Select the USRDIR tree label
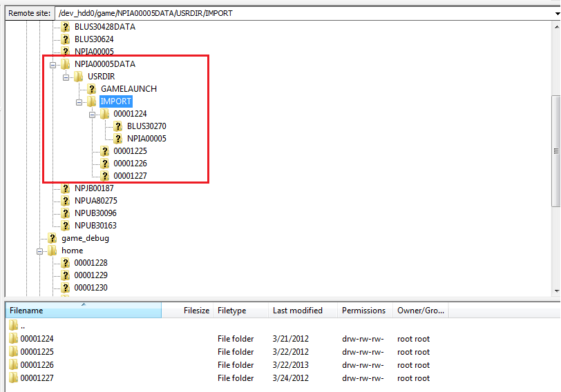This screenshot has height=392, width=561. (x=102, y=77)
